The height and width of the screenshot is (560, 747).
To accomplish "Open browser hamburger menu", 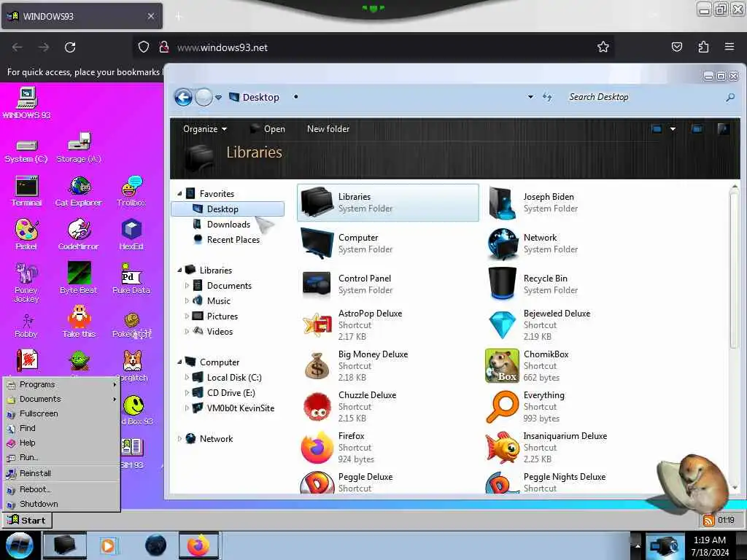I will 729,47.
